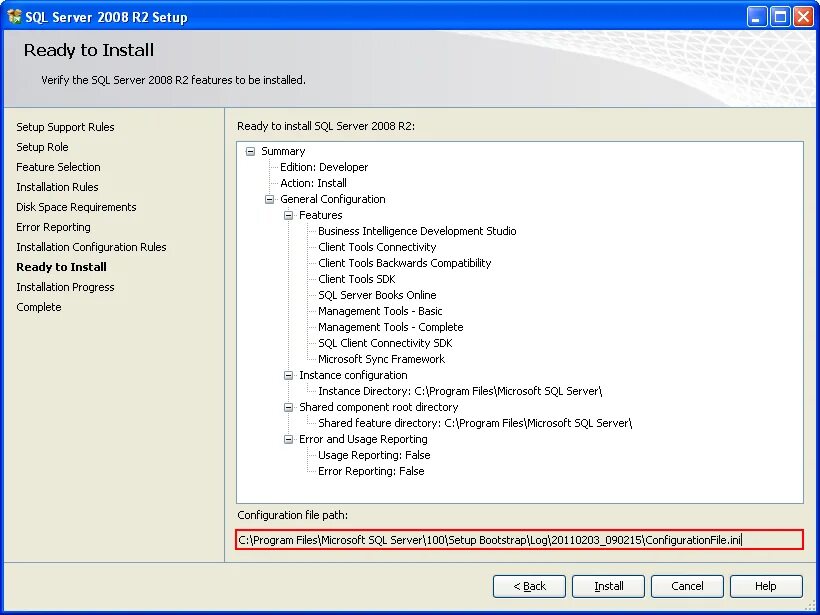Open Help for this setup page
The width and height of the screenshot is (820, 615).
click(x=766, y=586)
